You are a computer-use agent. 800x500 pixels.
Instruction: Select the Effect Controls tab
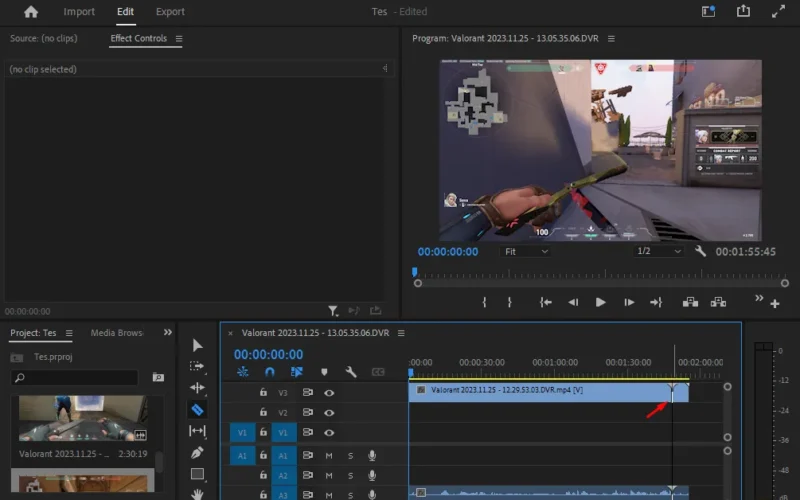pyautogui.click(x=138, y=38)
